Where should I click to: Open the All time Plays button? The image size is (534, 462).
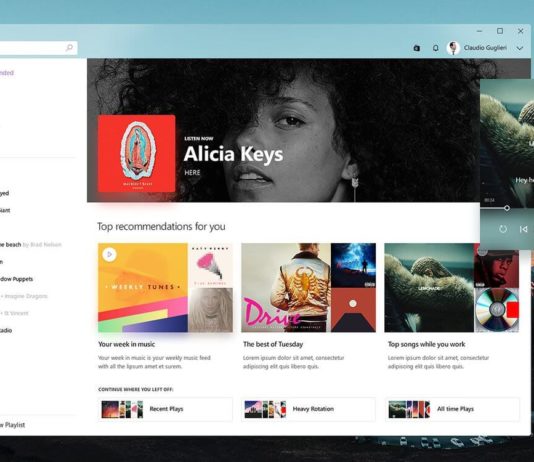[x=453, y=409]
